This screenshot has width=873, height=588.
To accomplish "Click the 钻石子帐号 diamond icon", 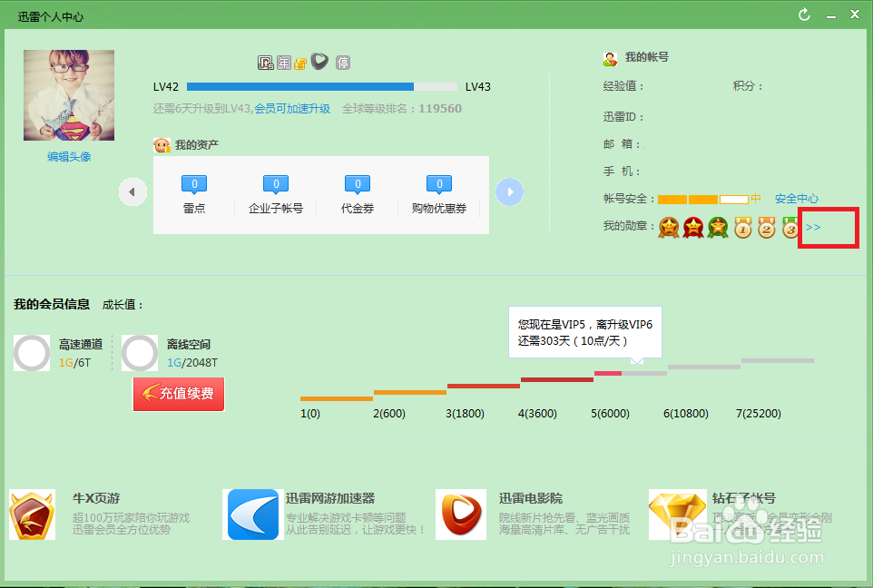I will click(x=676, y=515).
